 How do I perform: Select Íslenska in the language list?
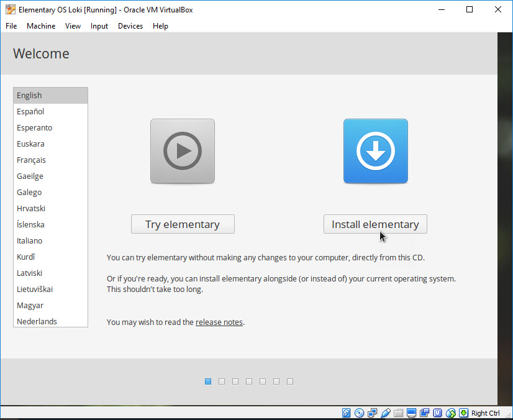(51, 224)
